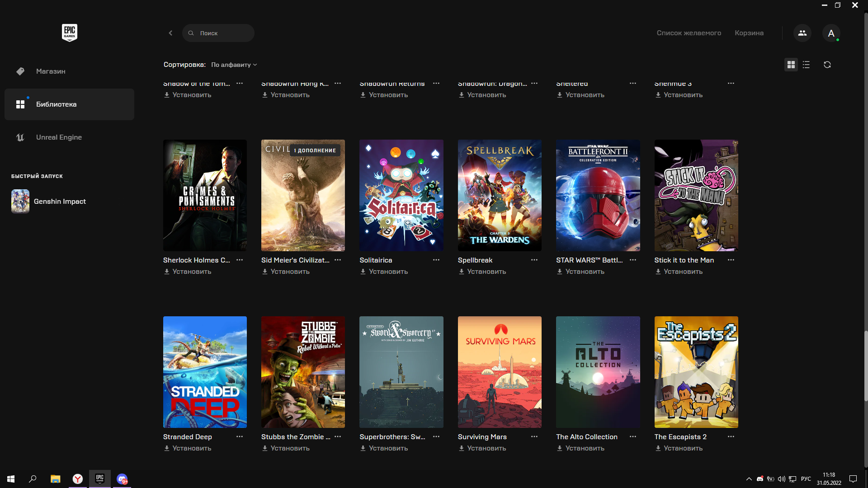This screenshot has height=488, width=868.
Task: Switch to list view
Action: (806, 65)
